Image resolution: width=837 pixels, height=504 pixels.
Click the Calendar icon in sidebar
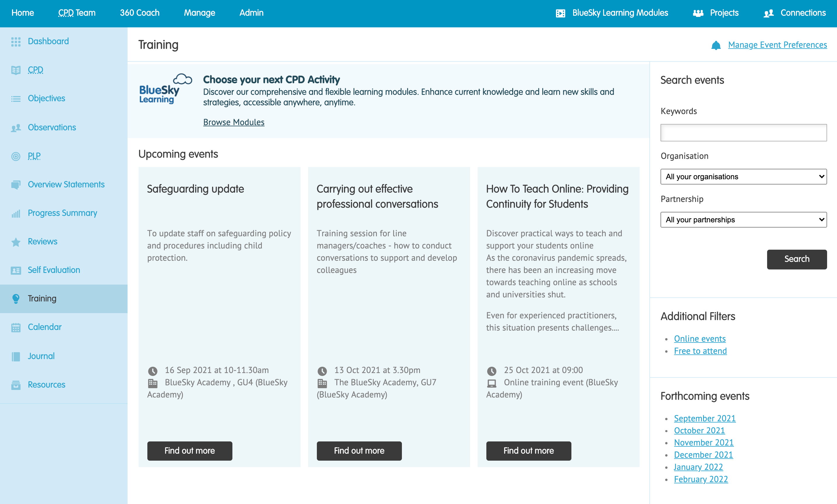16,328
